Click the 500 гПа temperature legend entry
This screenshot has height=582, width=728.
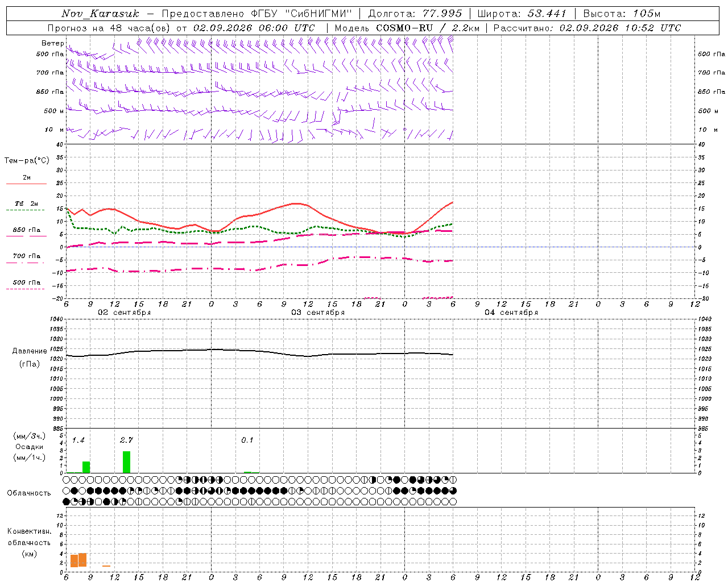pyautogui.click(x=26, y=285)
